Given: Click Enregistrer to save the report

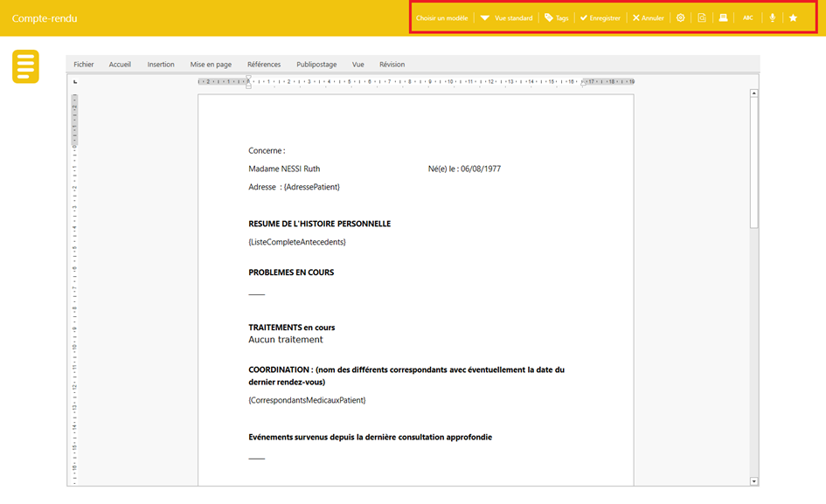Looking at the screenshot, I should (600, 17).
